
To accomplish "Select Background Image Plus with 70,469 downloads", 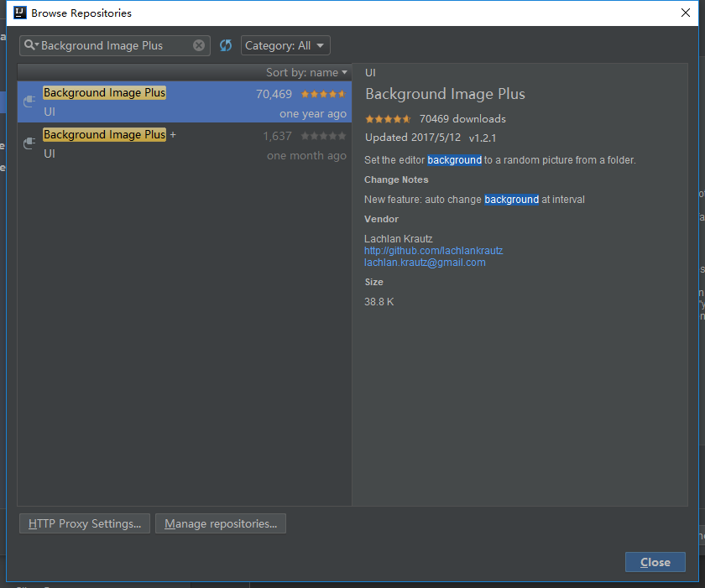I will (185, 102).
